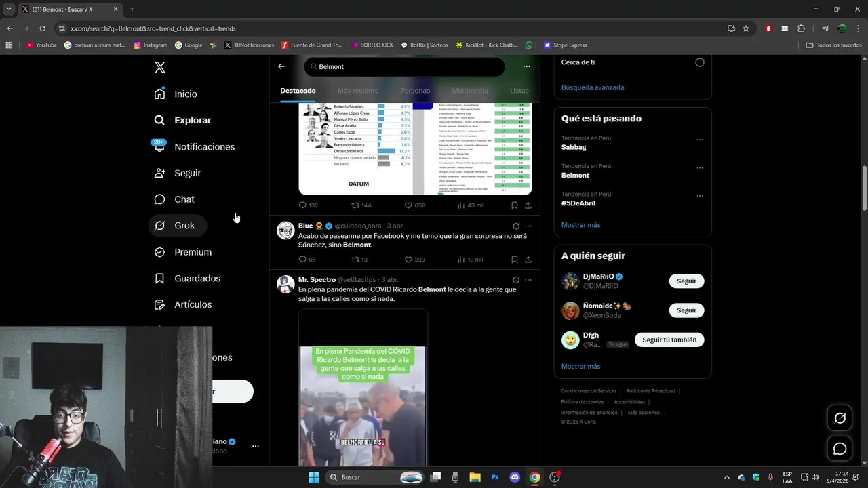The image size is (868, 488).
Task: Click Seguir tú también for Dfgh
Action: 669,340
